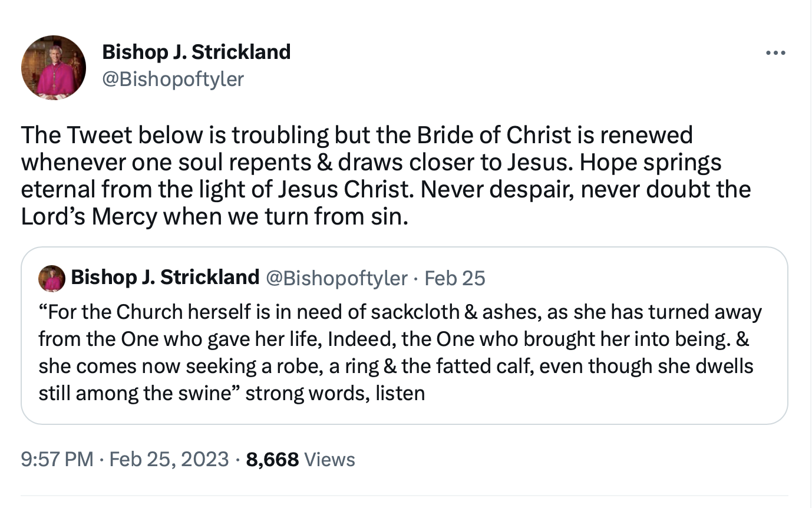Click the author name in the quoted tweet
This screenshot has height=508, width=812.
pos(165,277)
